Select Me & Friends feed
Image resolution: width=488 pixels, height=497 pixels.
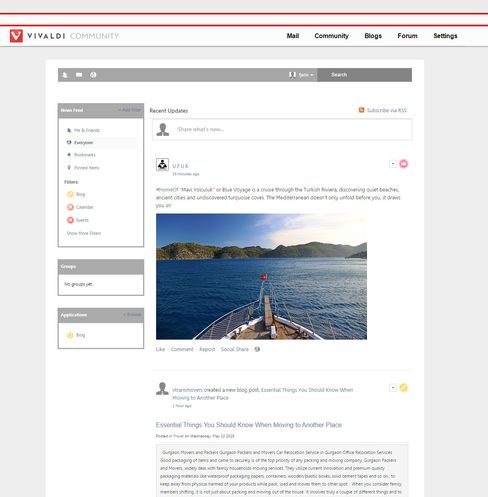[87, 130]
